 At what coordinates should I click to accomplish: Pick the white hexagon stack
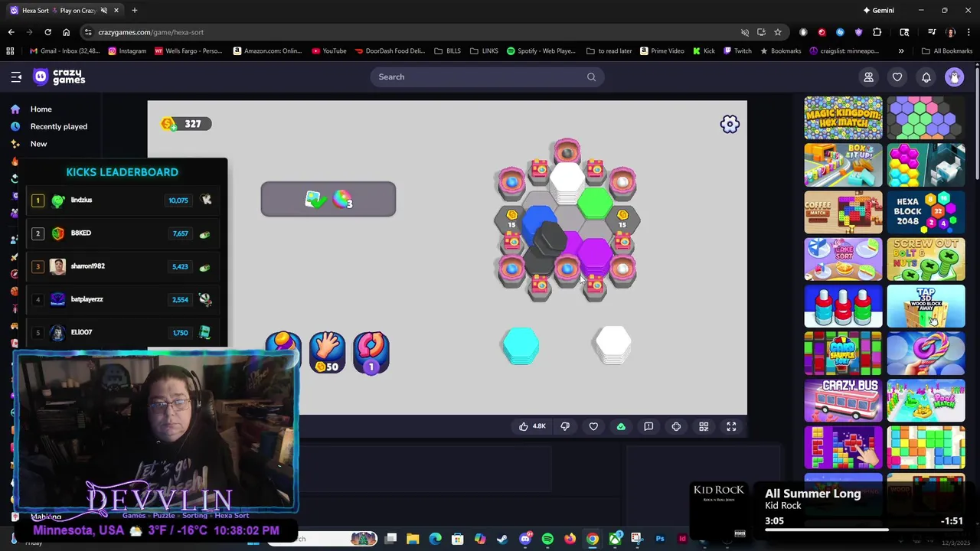[612, 345]
